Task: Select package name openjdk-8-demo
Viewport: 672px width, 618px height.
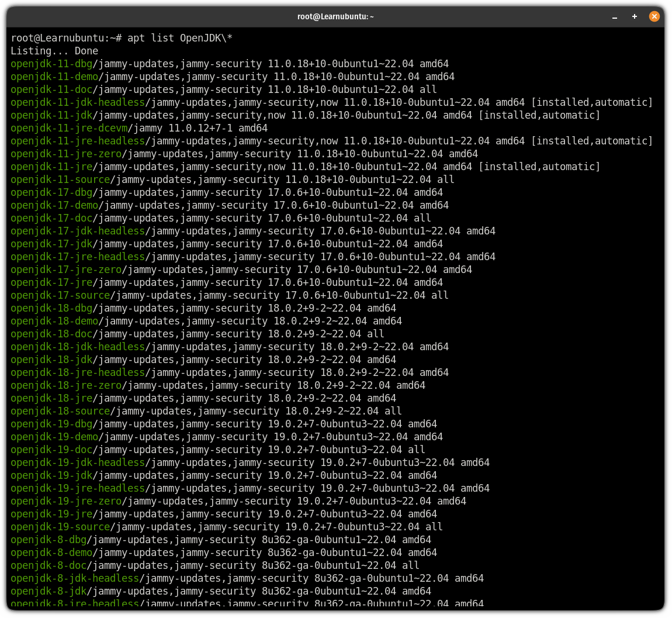Action: (x=51, y=553)
